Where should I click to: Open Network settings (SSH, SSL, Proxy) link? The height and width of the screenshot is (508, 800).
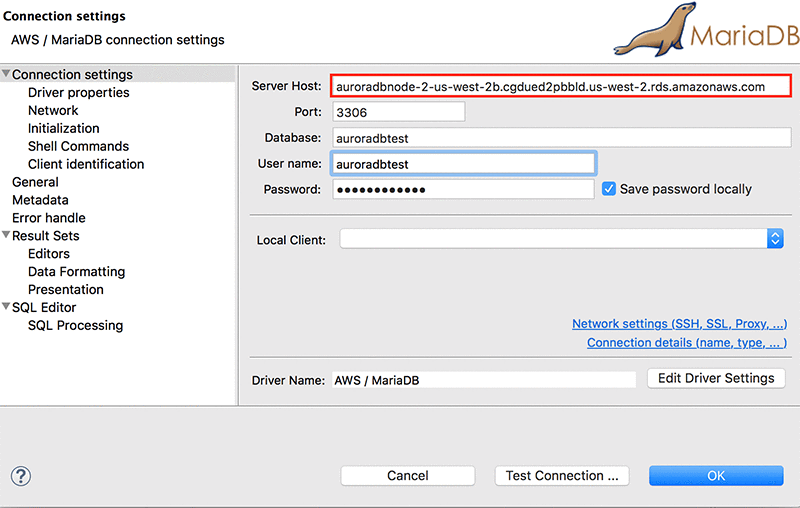pyautogui.click(x=680, y=323)
